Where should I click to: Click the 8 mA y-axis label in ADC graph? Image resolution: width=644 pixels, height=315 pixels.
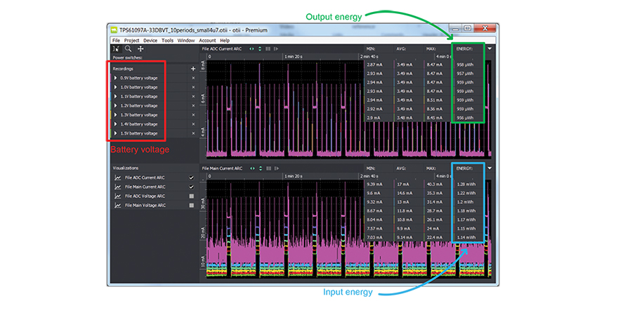[203, 66]
